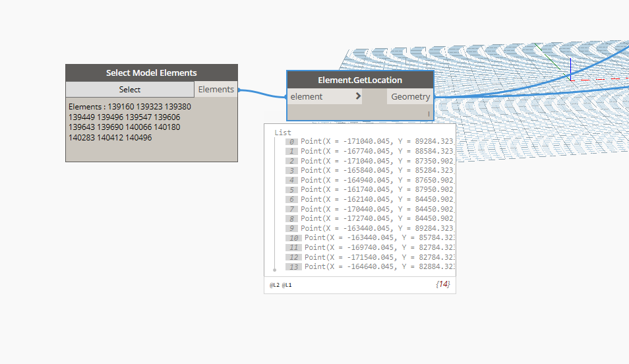Click index label 13 in the list

293,267
